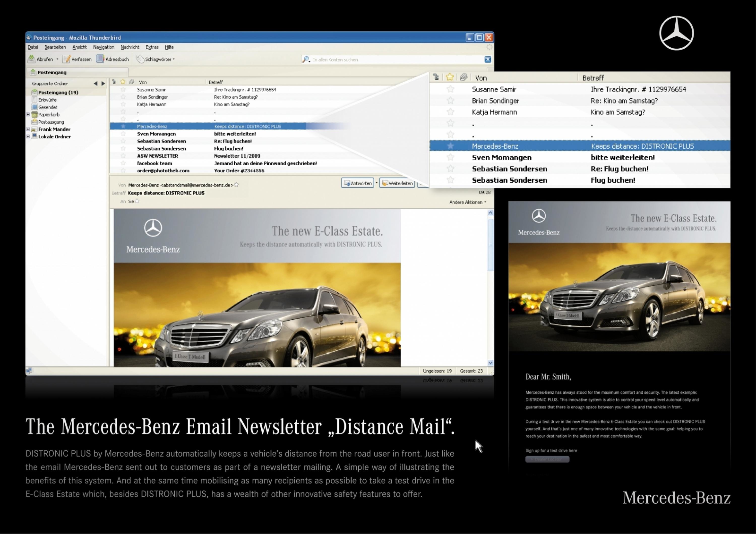Open the Abrufen dropdown arrow
This screenshot has height=534, width=756.
57,59
